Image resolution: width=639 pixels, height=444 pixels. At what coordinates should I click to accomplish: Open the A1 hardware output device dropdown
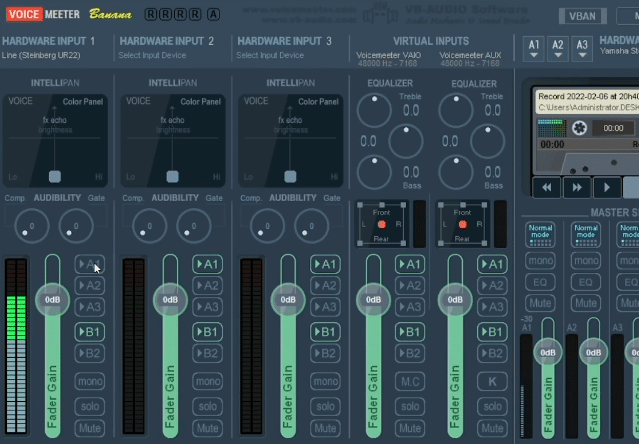click(533, 46)
